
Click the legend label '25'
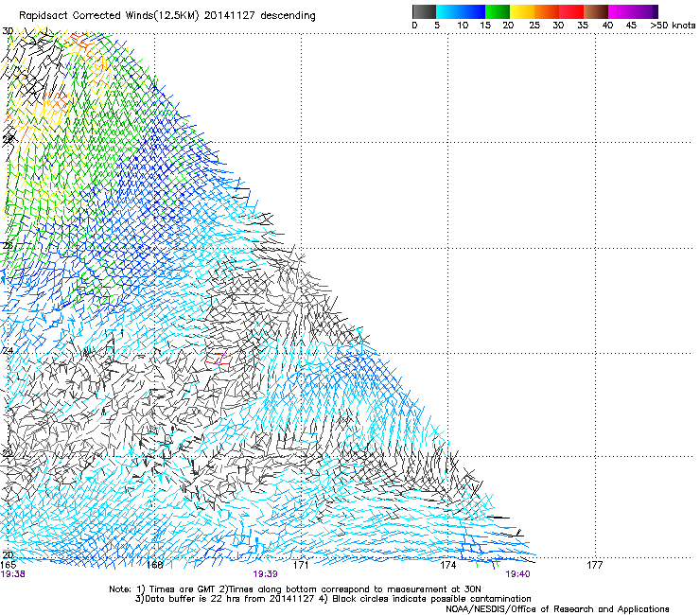534,26
